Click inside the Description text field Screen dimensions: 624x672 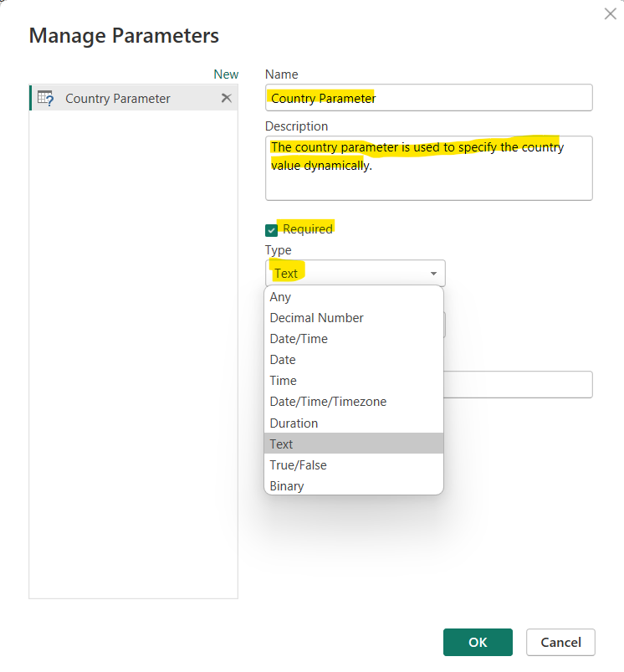coord(428,167)
